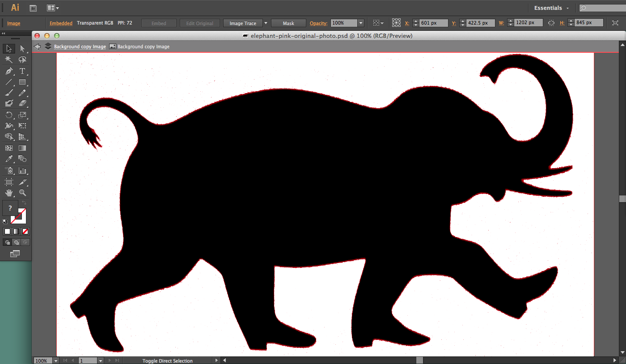Select the Eraser tool
626x364 pixels.
22,104
